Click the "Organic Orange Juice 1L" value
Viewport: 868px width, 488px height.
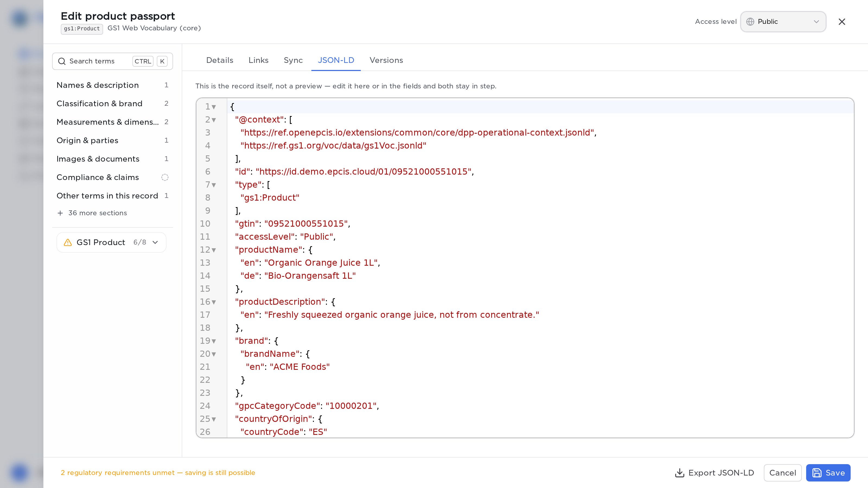[321, 263]
